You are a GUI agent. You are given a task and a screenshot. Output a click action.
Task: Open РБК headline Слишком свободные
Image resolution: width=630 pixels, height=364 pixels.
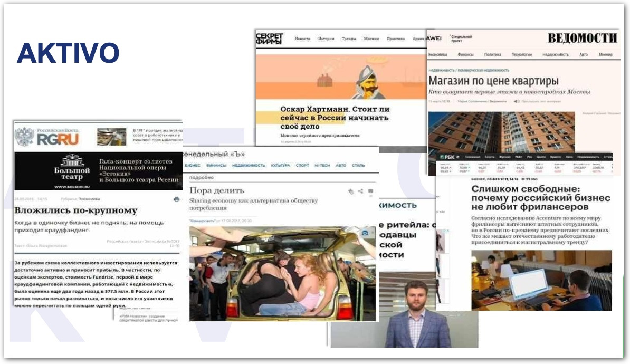540,200
